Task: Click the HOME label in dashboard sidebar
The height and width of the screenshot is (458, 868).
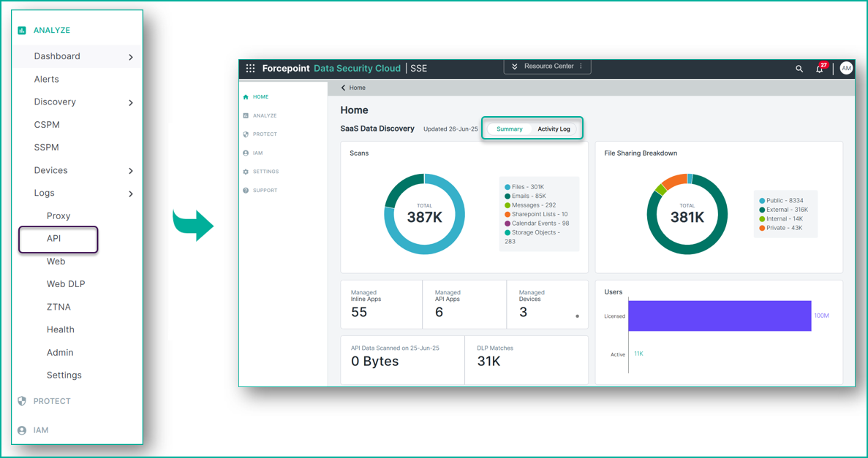Action: click(261, 97)
